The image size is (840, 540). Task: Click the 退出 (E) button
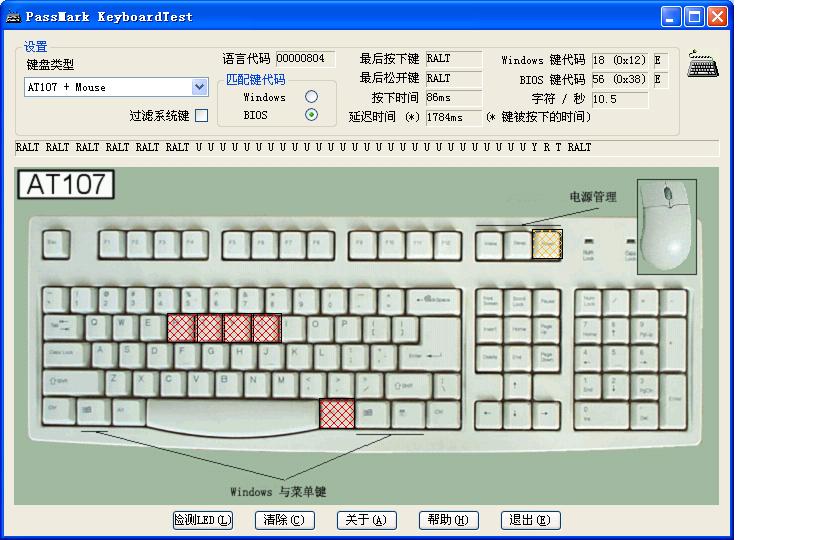[x=530, y=520]
